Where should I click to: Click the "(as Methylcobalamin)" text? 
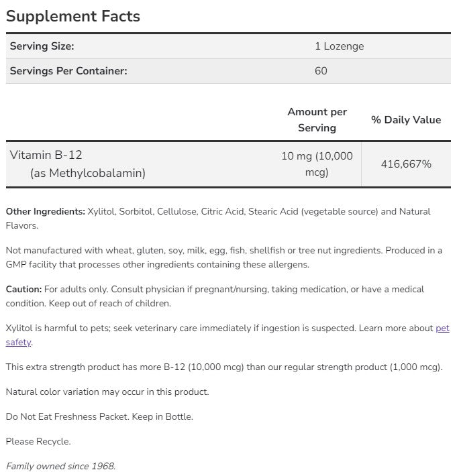coord(88,173)
